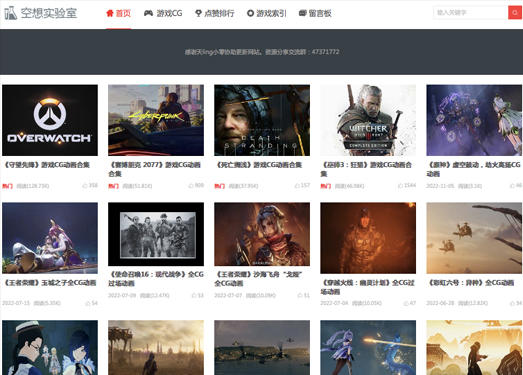Open bottom-row thumbnail with purple-haired girl and dragon

tap(368, 348)
